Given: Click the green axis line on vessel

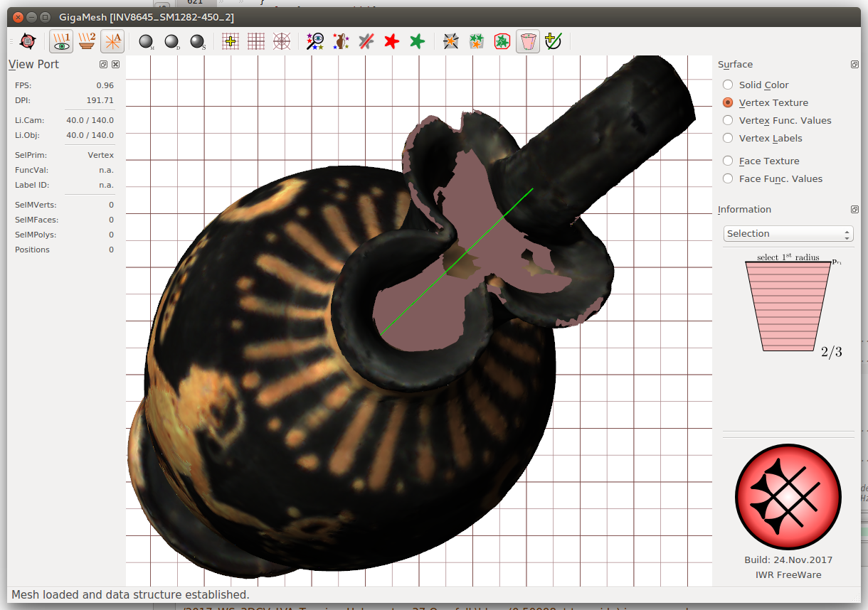Looking at the screenshot, I should (x=456, y=261).
